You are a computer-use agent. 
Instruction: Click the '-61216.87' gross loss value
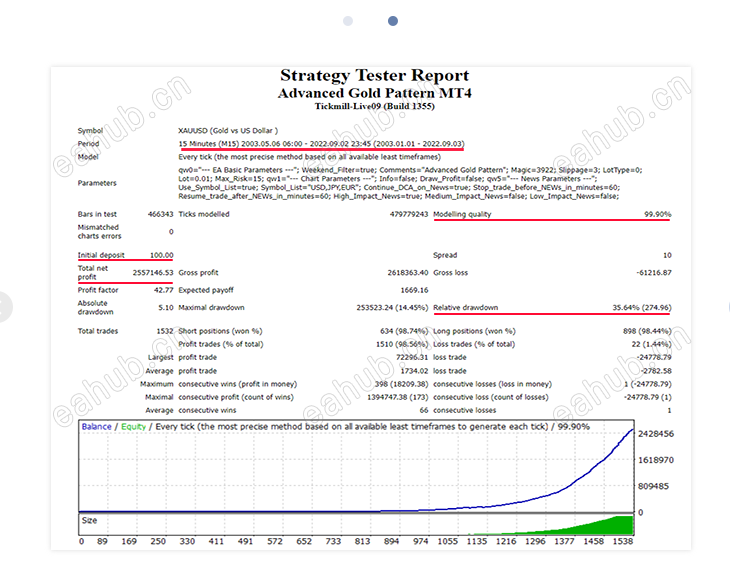[654, 272]
